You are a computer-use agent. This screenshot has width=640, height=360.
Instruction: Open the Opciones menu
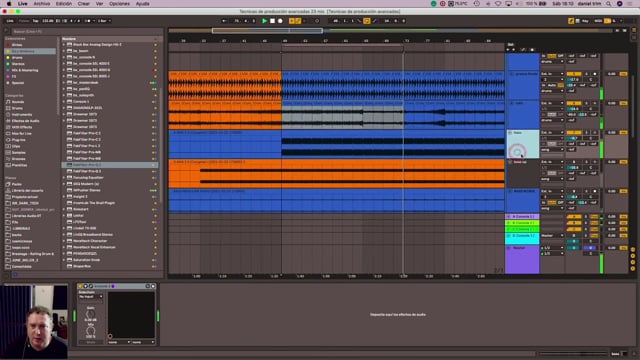pos(119,4)
